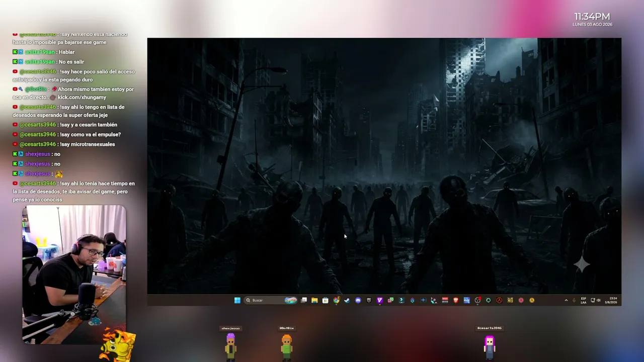Open the pink and green taskbar app
The height and width of the screenshot is (362, 644).
pos(390,300)
